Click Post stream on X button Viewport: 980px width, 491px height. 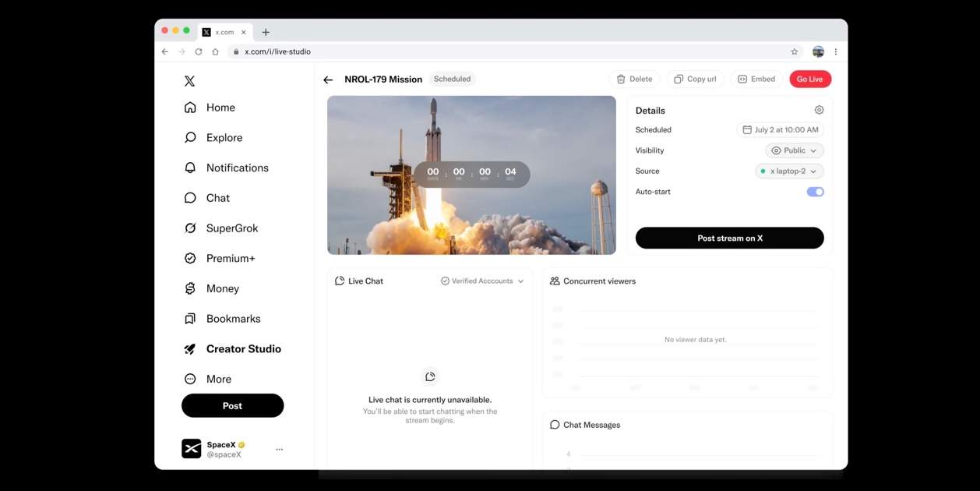tap(729, 238)
